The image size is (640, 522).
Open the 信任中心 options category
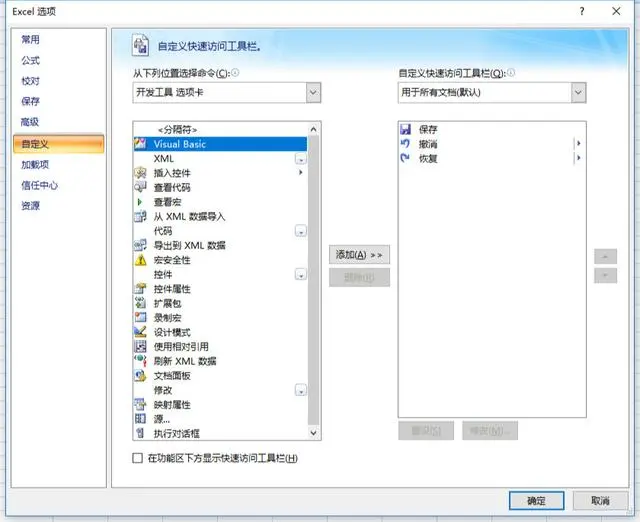point(40,185)
